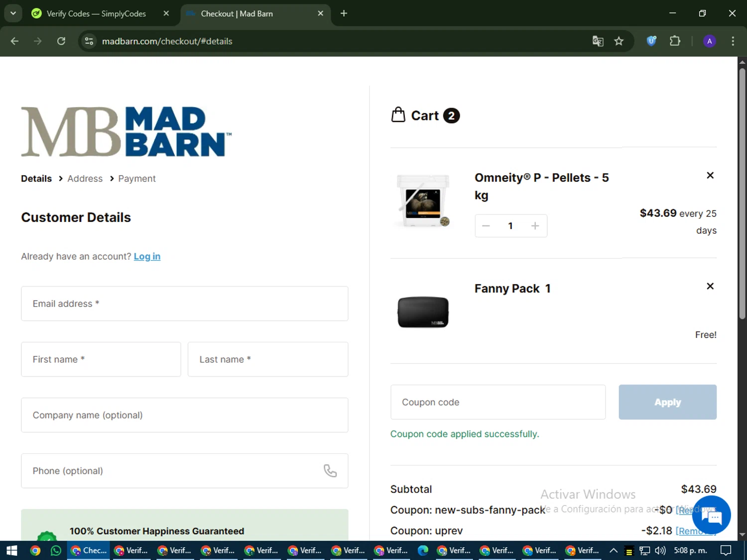The height and width of the screenshot is (560, 747).
Task: Open the Omneity P Pellets product thumbnail
Action: coord(423,201)
